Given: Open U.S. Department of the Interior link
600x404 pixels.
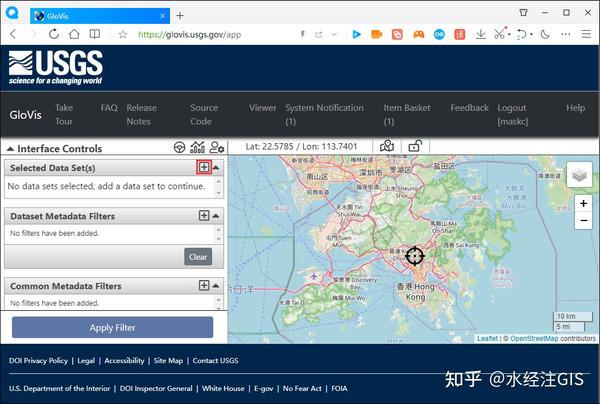Looking at the screenshot, I should click(59, 388).
